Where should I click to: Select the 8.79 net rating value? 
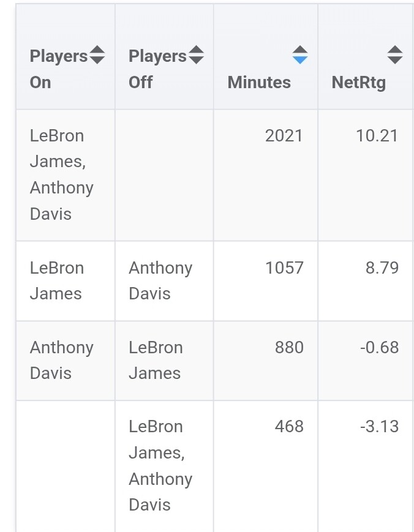[382, 268]
